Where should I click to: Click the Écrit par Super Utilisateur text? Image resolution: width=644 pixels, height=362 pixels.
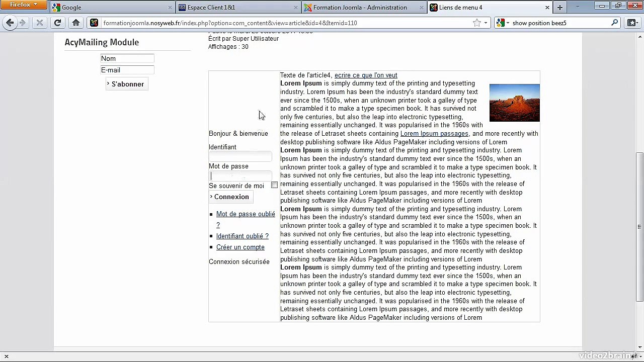[x=244, y=38]
